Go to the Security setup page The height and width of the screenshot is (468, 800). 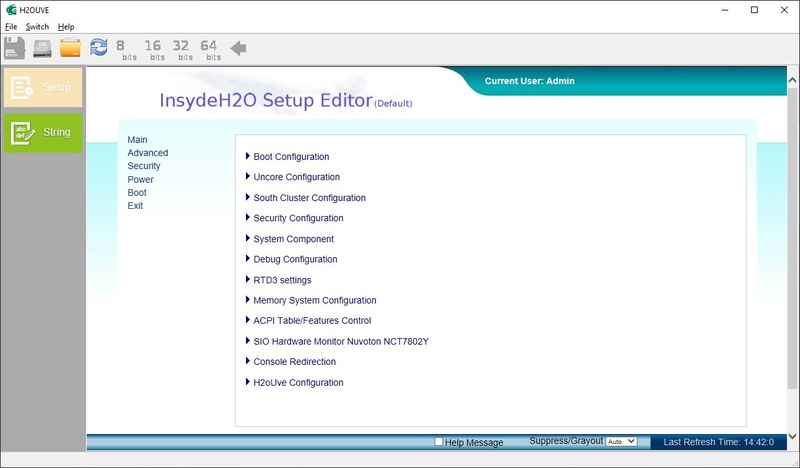(x=144, y=166)
